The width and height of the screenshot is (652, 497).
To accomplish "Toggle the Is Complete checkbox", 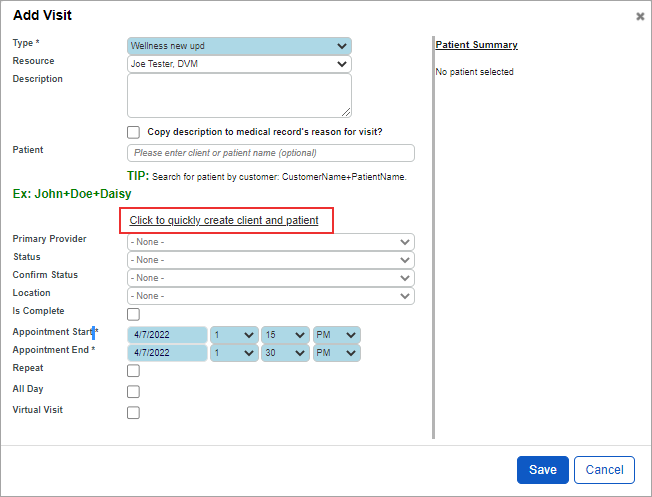I will pyautogui.click(x=133, y=314).
